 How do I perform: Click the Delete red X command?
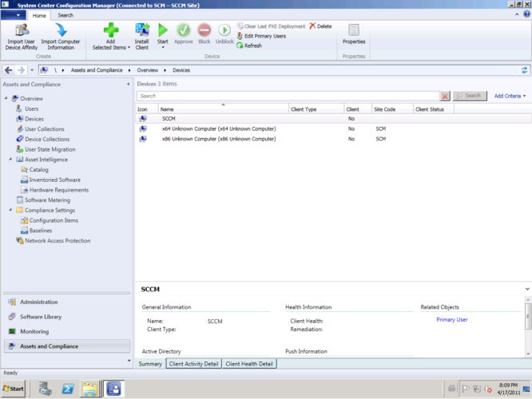pyautogui.click(x=320, y=26)
